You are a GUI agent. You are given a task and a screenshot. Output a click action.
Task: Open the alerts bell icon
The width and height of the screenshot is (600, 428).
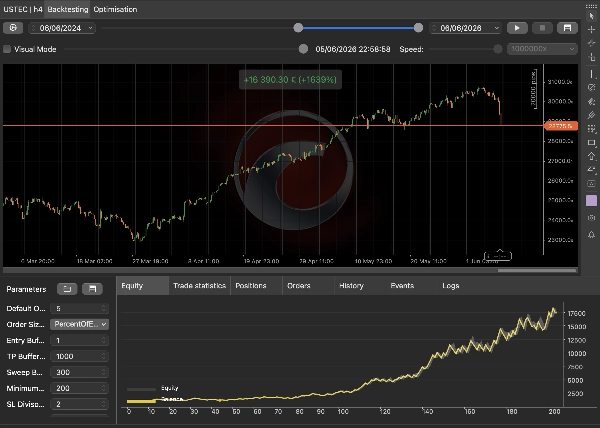[592, 234]
